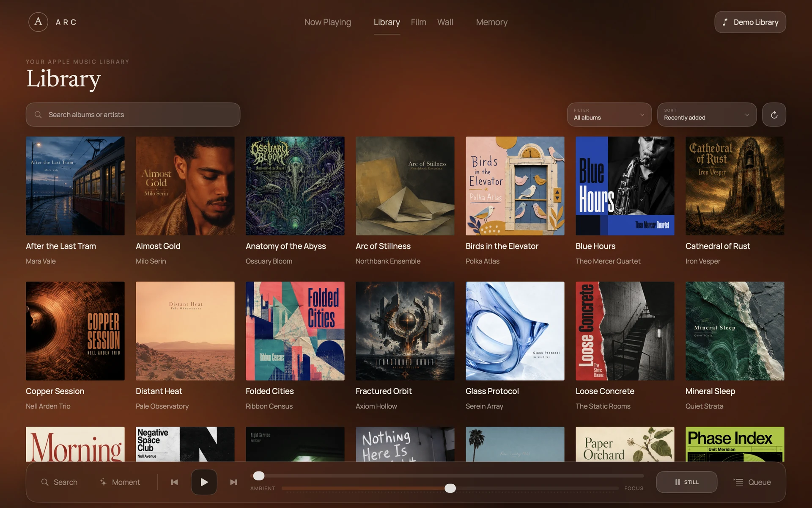Click the playback progress slider handle
This screenshot has height=508, width=812.
click(x=258, y=476)
